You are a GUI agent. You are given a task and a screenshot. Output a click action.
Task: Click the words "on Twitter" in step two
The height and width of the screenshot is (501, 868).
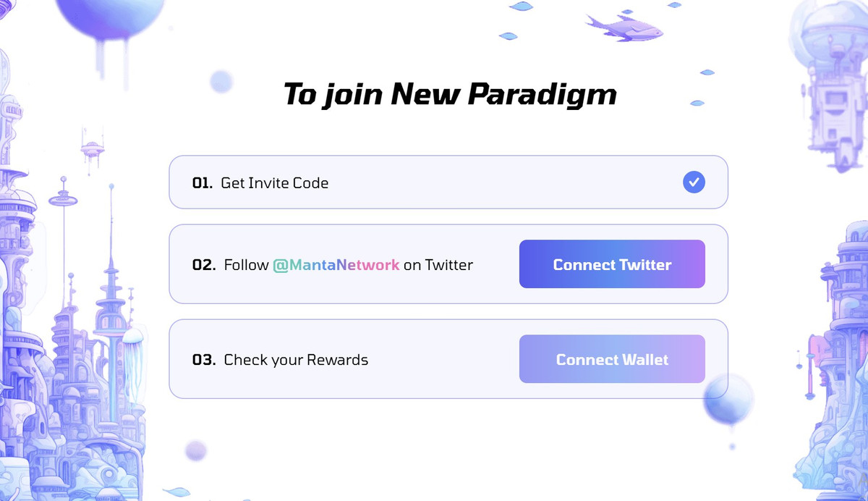point(438,265)
